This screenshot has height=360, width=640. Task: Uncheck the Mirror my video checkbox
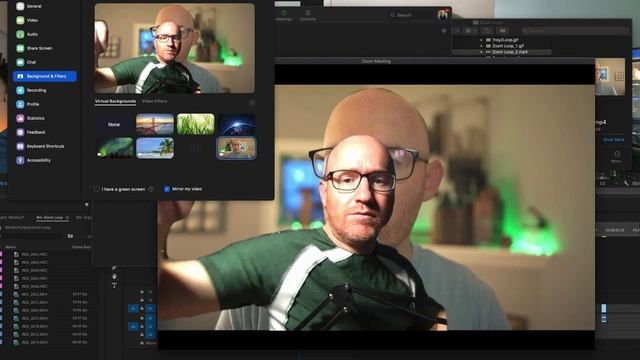click(167, 189)
